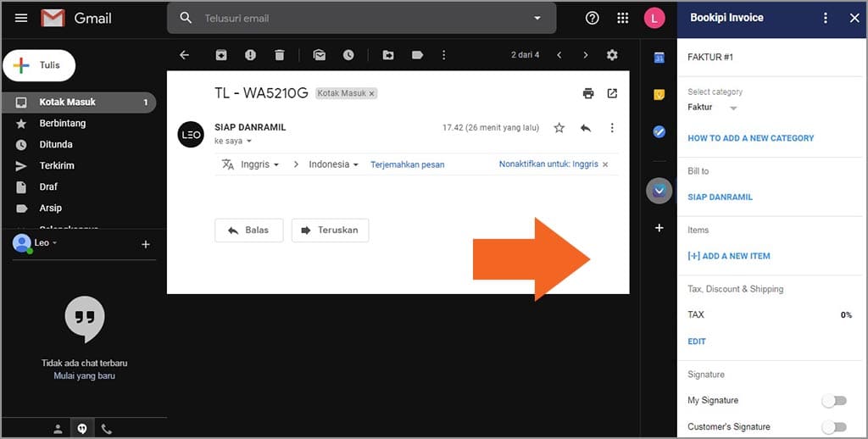Open the Help question mark icon
The image size is (868, 439).
(x=593, y=19)
